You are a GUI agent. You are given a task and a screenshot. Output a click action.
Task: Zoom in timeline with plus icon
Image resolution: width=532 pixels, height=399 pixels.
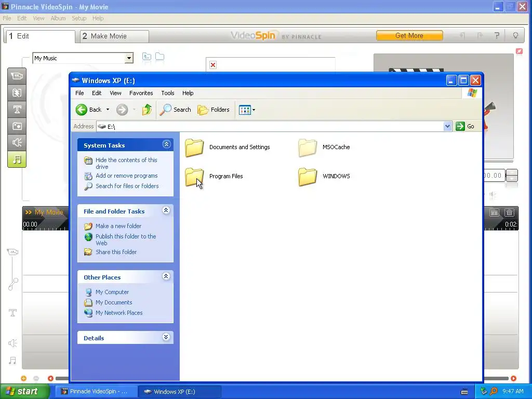point(23,378)
